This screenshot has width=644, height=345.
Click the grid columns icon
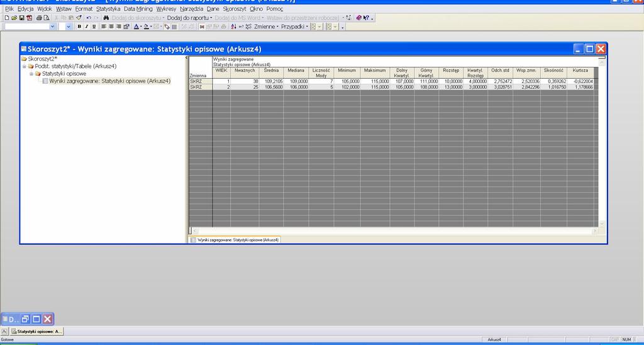174,26
